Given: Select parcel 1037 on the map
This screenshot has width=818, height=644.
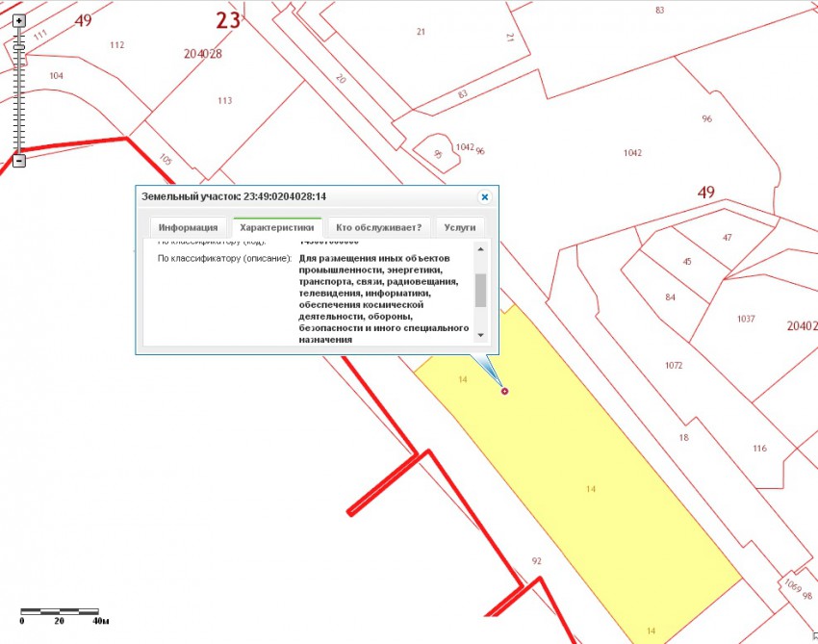Looking at the screenshot, I should tap(745, 319).
